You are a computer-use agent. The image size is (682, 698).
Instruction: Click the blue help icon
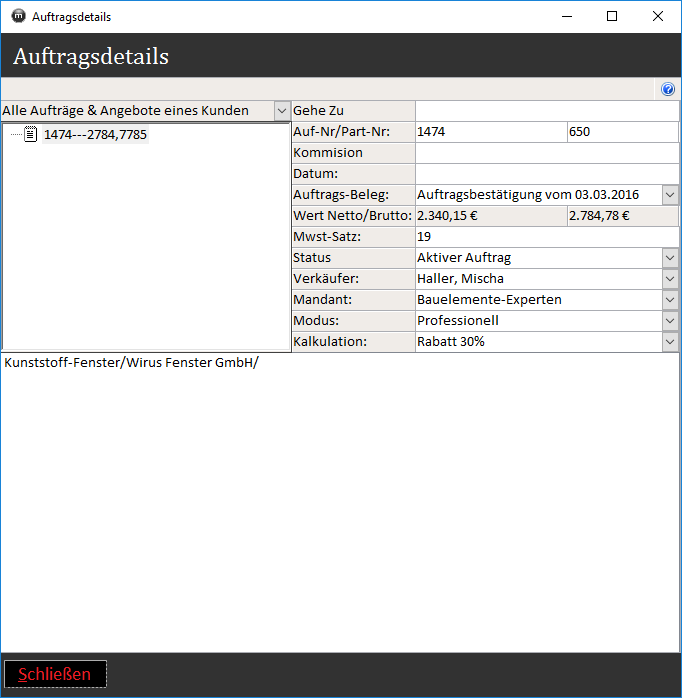click(668, 89)
